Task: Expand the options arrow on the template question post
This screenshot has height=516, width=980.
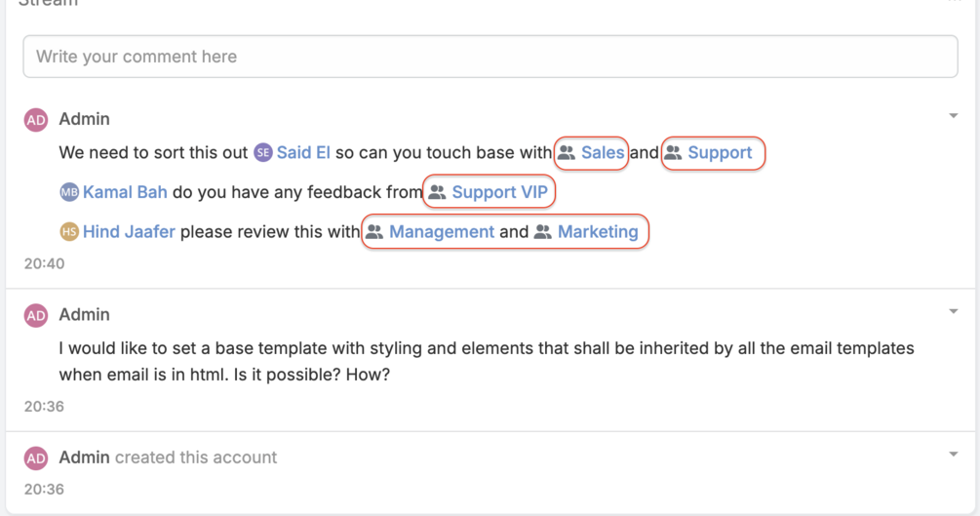Action: tap(953, 312)
